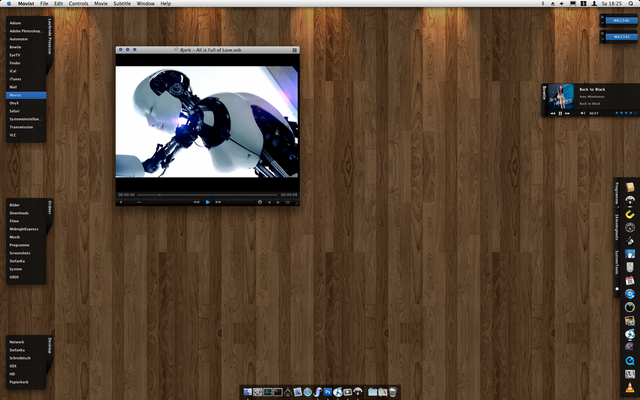Set five-star rating in Bowtie

[635, 113]
